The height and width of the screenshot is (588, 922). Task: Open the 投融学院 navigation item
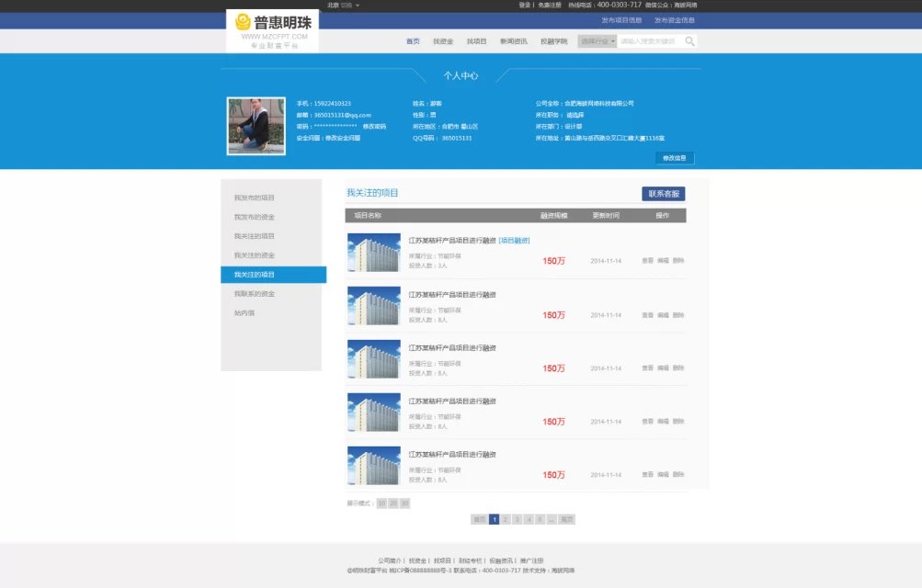pos(553,41)
